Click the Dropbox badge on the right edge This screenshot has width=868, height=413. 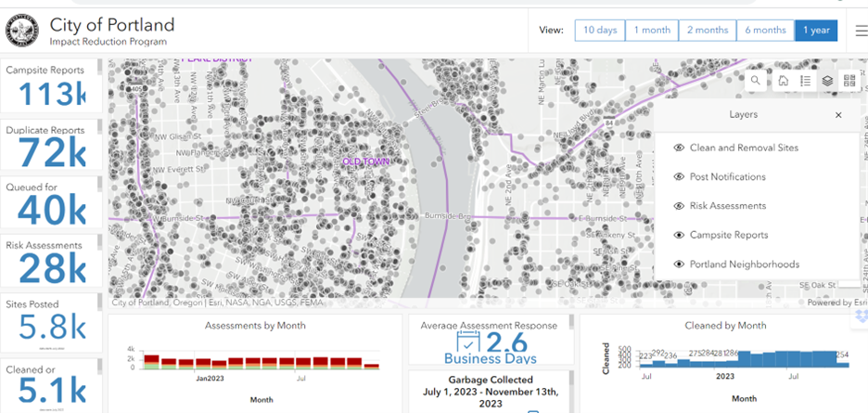(x=861, y=317)
